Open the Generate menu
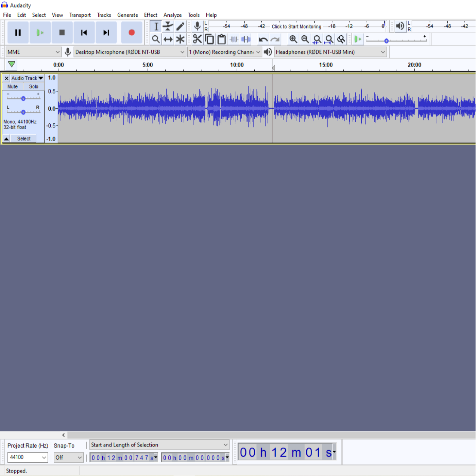 click(128, 15)
